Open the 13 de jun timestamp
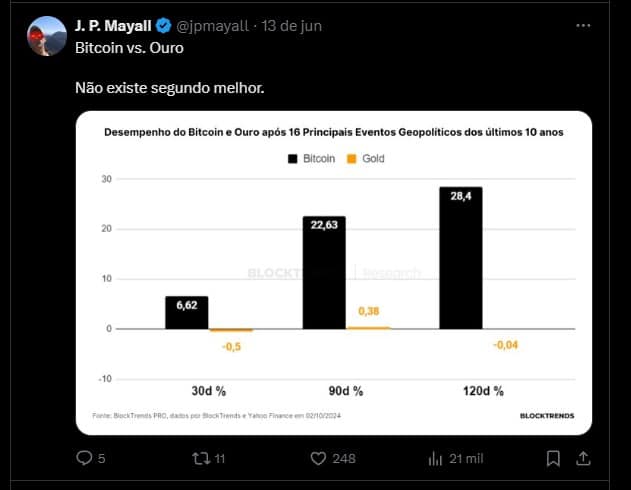Viewport: 631px width, 490px height. pos(291,26)
